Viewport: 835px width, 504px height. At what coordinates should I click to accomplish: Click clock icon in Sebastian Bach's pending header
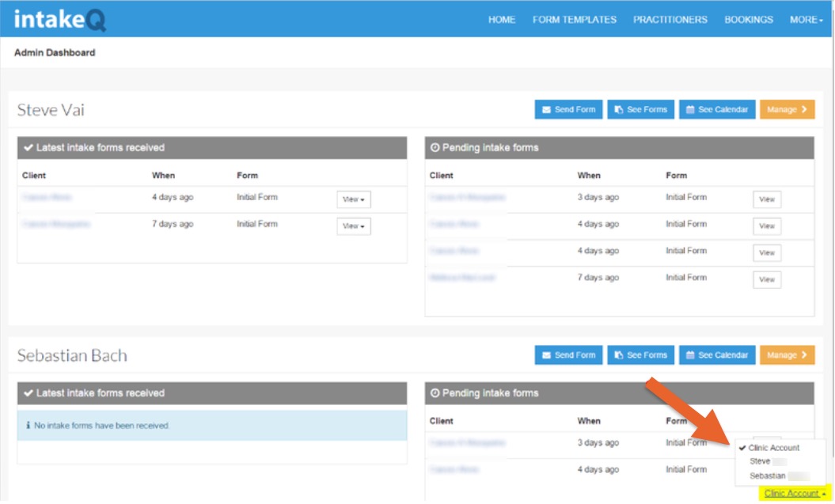coord(435,392)
